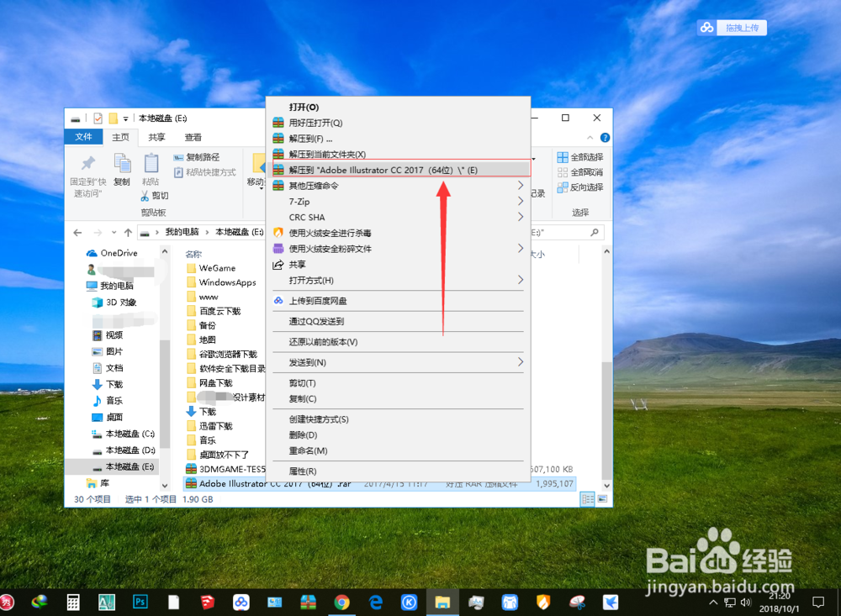Choose 共享 in the context menu
841x616 pixels.
(398, 265)
